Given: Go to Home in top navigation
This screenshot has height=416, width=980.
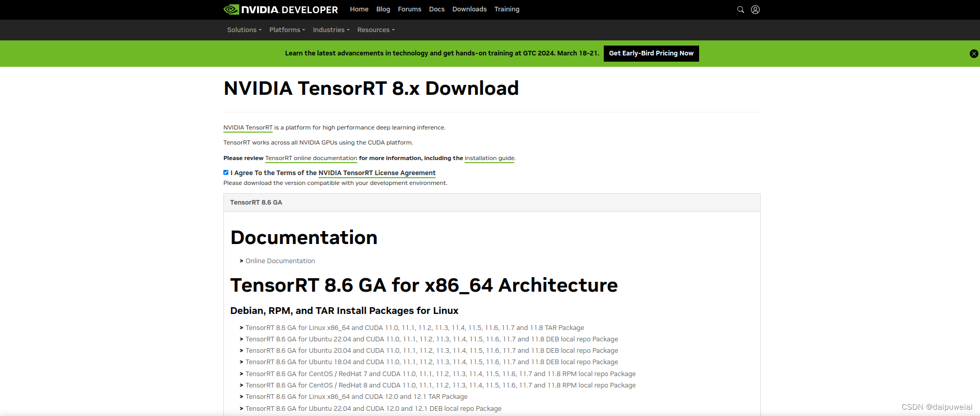Looking at the screenshot, I should 359,9.
